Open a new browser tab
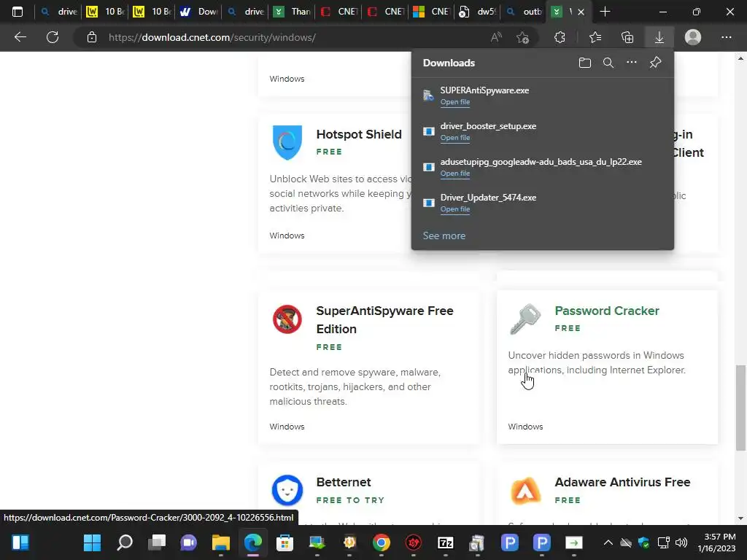 (605, 12)
